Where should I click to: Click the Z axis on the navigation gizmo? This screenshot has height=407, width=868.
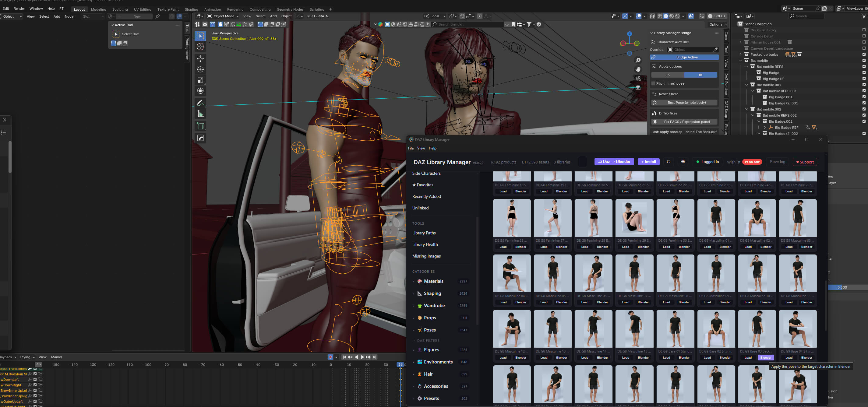630,34
